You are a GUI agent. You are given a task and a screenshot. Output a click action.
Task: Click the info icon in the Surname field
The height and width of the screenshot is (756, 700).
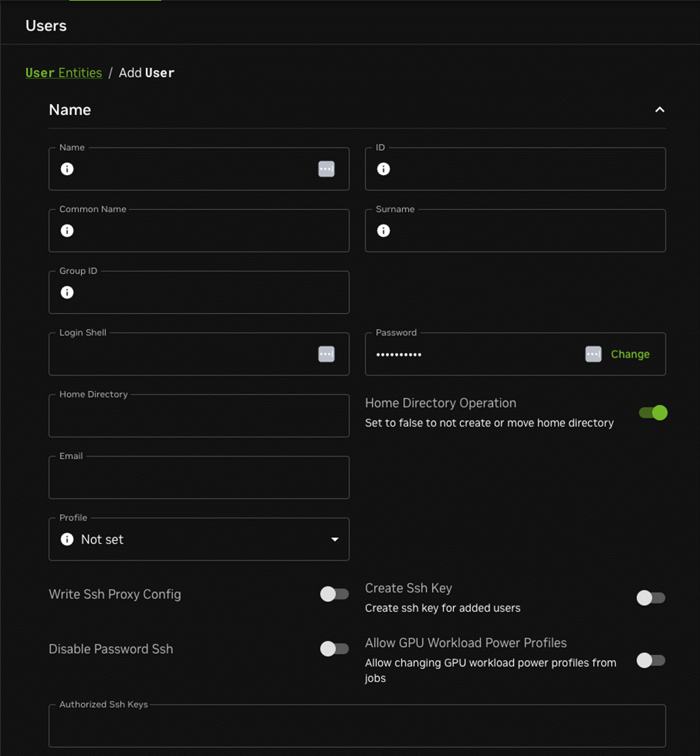(x=383, y=231)
